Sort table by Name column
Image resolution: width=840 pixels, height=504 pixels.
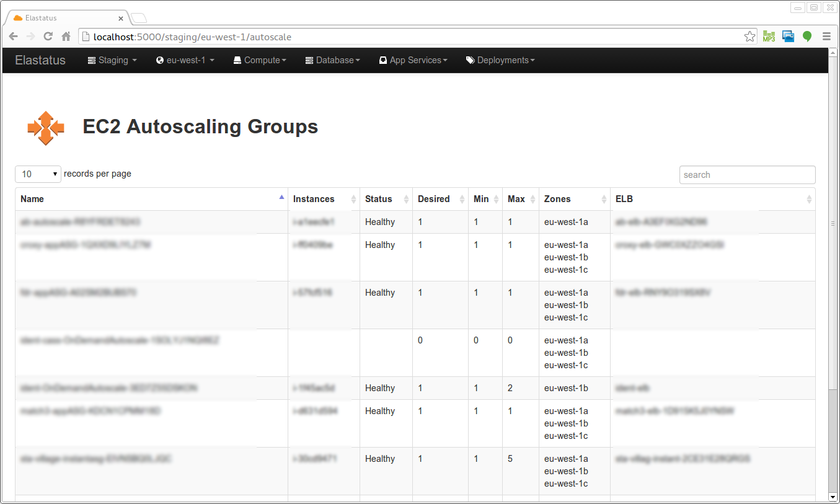click(152, 199)
